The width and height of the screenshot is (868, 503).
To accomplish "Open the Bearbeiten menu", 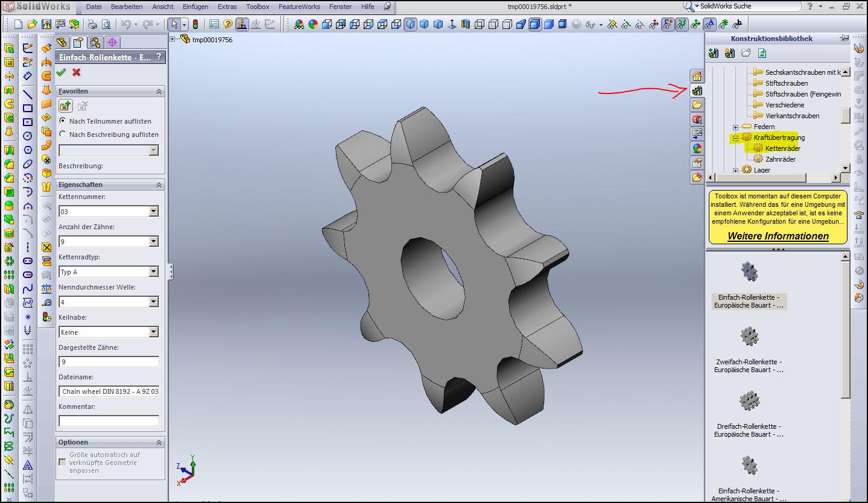I will point(127,7).
